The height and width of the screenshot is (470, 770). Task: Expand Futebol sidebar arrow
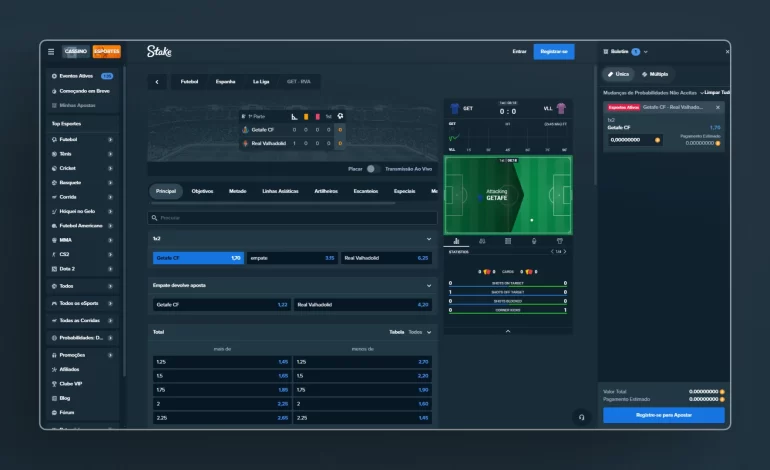coord(110,139)
